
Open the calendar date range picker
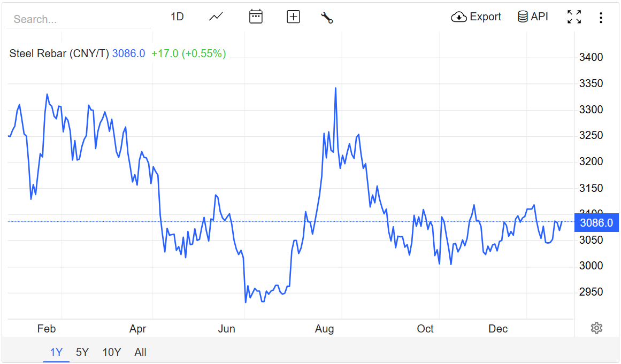[256, 17]
